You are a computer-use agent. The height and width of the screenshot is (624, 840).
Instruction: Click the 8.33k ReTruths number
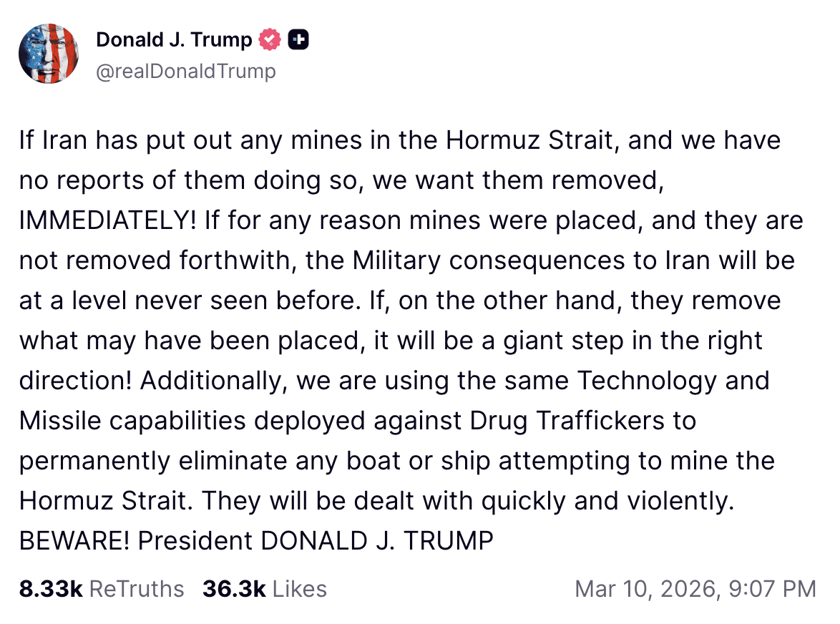(x=51, y=589)
